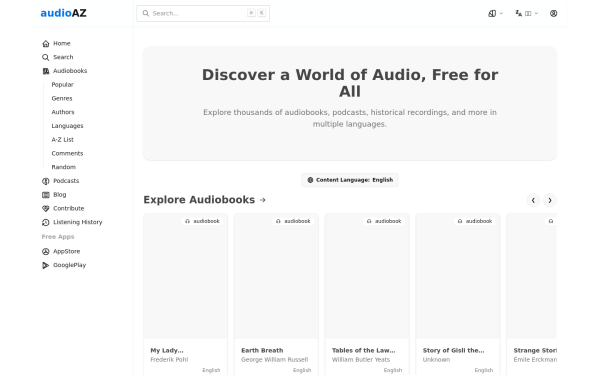The height and width of the screenshot is (375, 600).
Task: Click Story of Gisli the... title
Action: point(453,351)
